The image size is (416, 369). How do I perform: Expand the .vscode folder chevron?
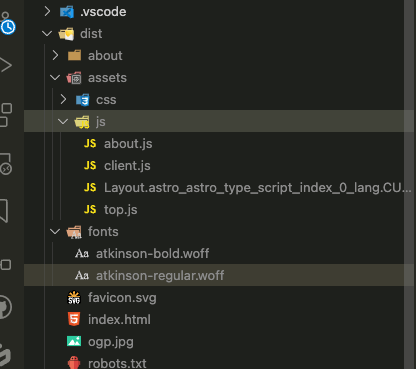tap(47, 12)
